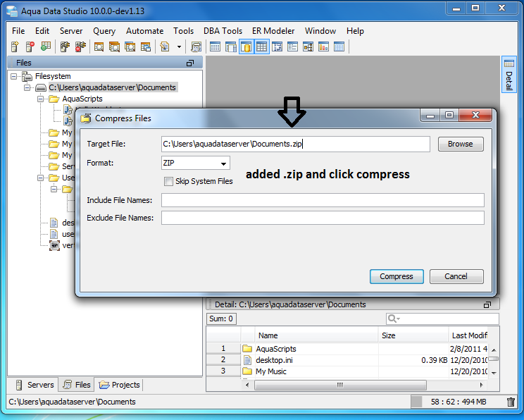Click the Detail table scroll-down arrow

click(x=494, y=373)
